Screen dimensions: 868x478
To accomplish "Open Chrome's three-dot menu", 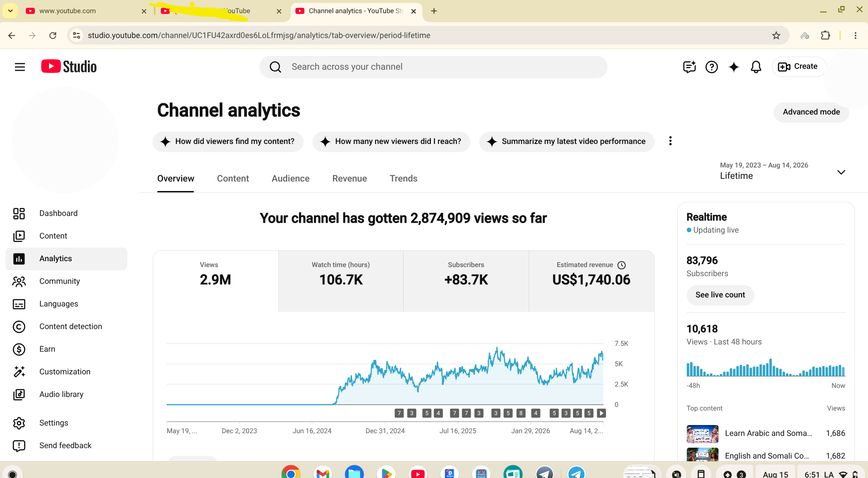I will (x=855, y=35).
